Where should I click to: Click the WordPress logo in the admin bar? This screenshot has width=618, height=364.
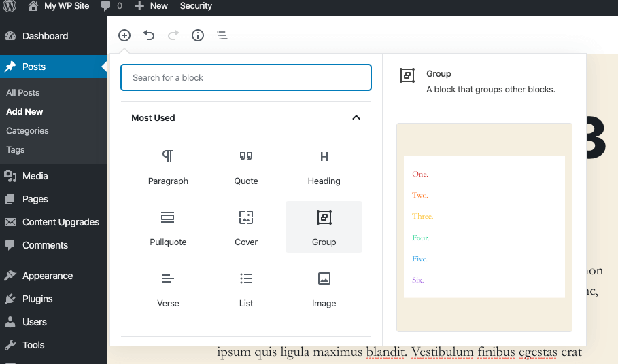pos(10,6)
